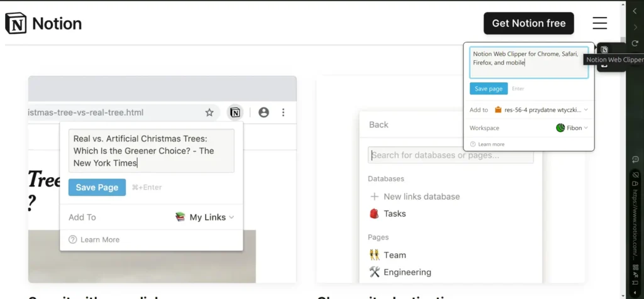Click the profile avatar icon in the Chrome mockup
Image resolution: width=644 pixels, height=299 pixels.
click(x=264, y=112)
